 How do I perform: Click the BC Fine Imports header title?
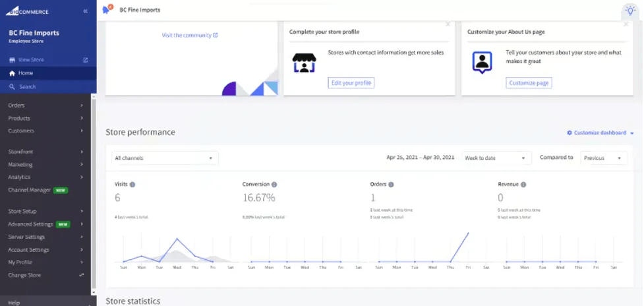coord(140,10)
